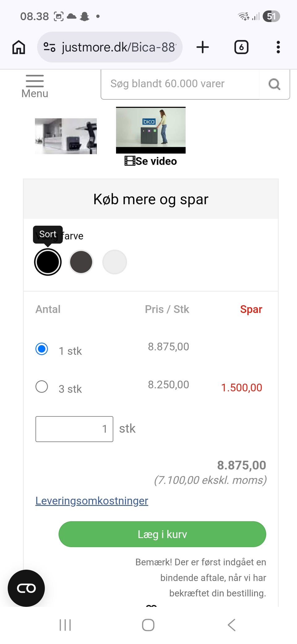Viewport: 297px width, 644px height.
Task: Click the 'Se video' link
Action: coord(151,161)
